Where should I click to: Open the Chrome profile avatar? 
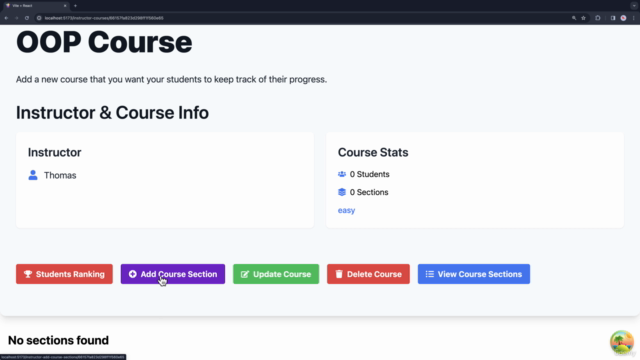(623, 18)
